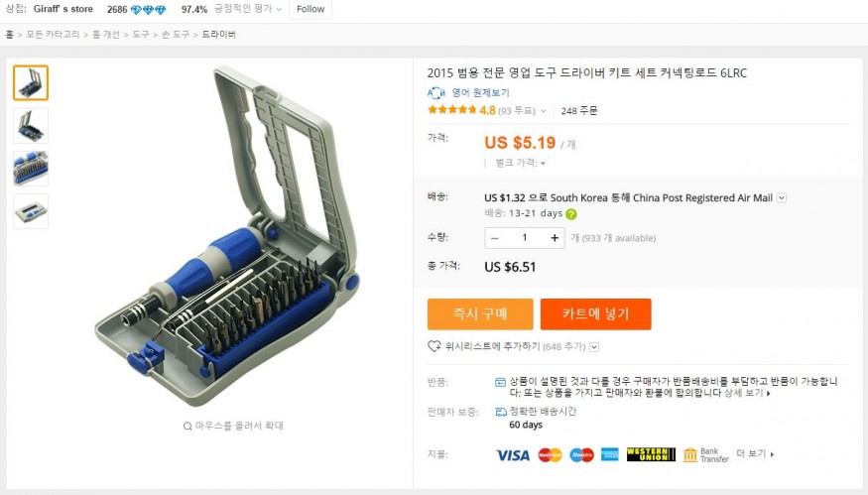Click the green help icon next to delivery days
This screenshot has height=495, width=868.
(x=571, y=213)
